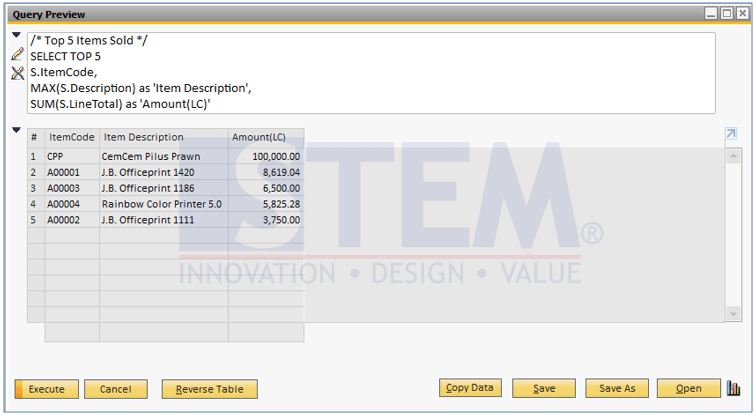The width and height of the screenshot is (755, 415).
Task: Collapse the results table arrow
Action: point(16,130)
